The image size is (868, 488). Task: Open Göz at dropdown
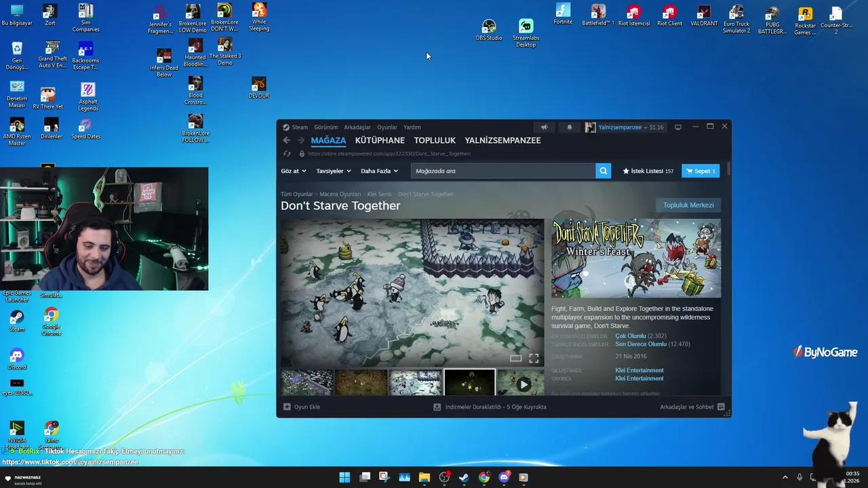pyautogui.click(x=294, y=171)
